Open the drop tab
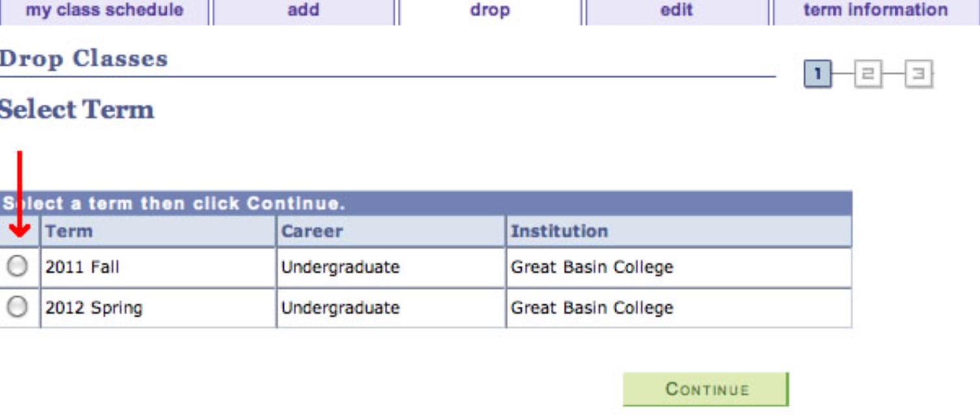 [490, 11]
